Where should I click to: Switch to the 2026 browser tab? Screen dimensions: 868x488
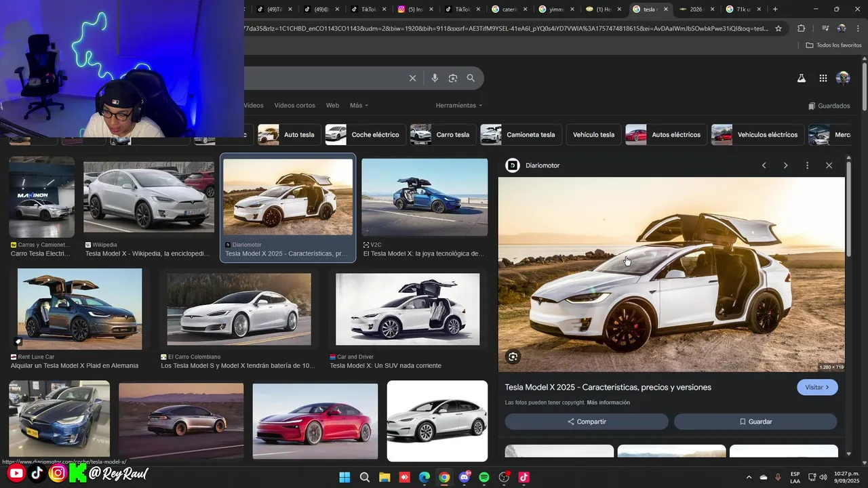pyautogui.click(x=696, y=9)
